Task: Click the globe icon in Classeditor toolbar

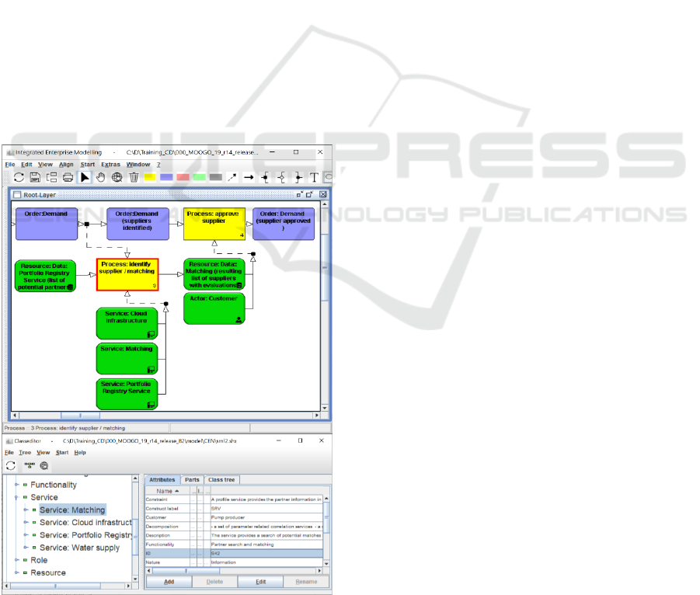Action: pyautogui.click(x=44, y=466)
